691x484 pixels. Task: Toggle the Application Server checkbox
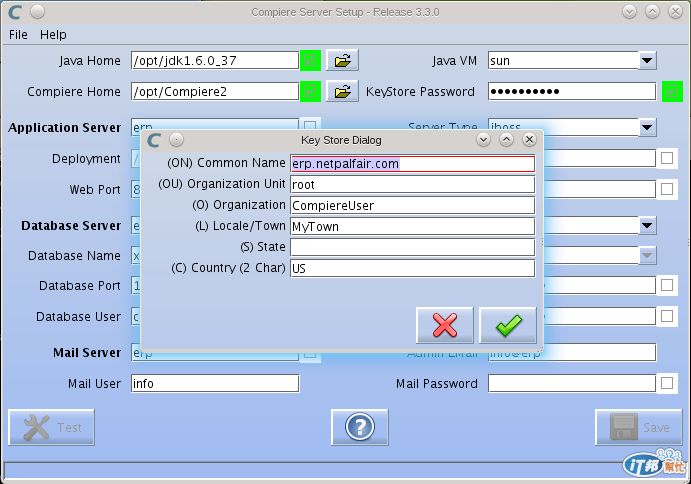(x=310, y=125)
